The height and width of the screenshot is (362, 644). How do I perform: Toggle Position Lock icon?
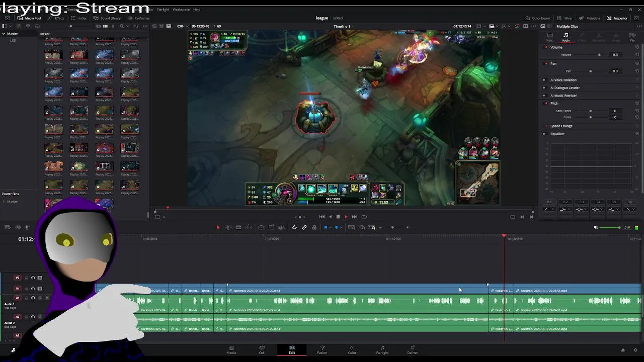click(314, 227)
